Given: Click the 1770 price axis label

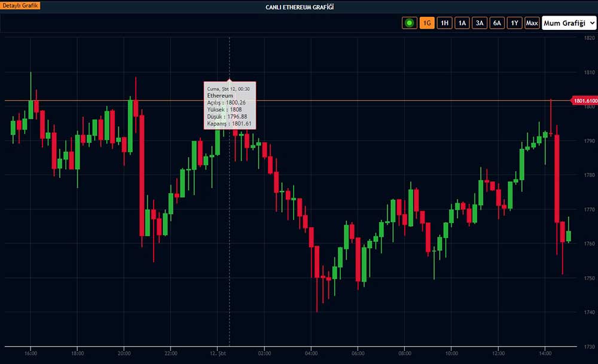Looking at the screenshot, I should 589,210.
